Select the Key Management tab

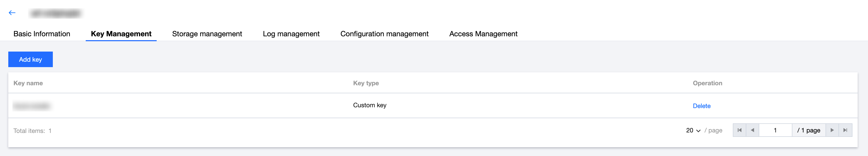[121, 34]
